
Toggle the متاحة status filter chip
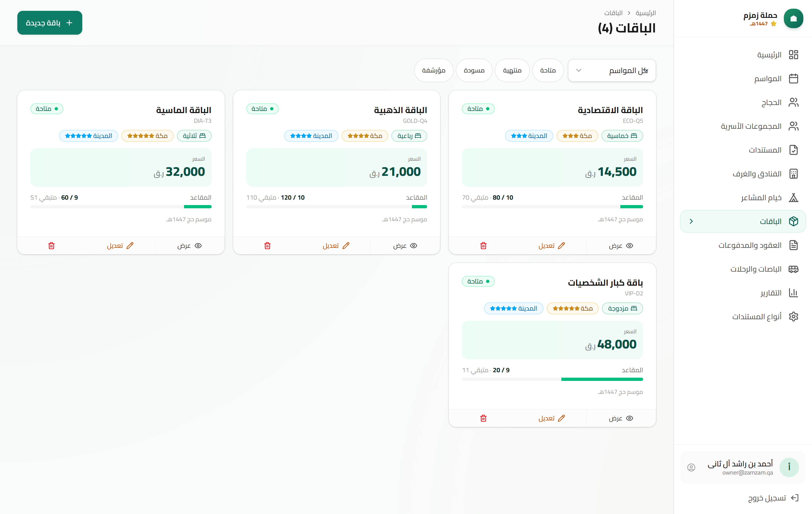pos(548,70)
